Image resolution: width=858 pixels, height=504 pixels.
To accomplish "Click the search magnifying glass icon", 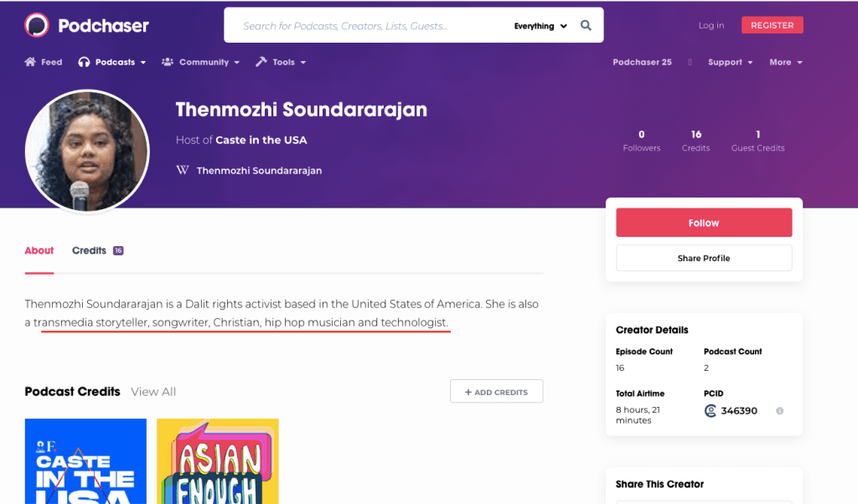I will click(587, 26).
